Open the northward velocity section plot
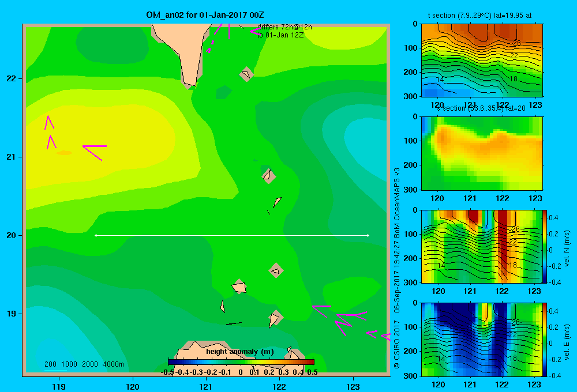The image size is (577, 392). pos(482,246)
